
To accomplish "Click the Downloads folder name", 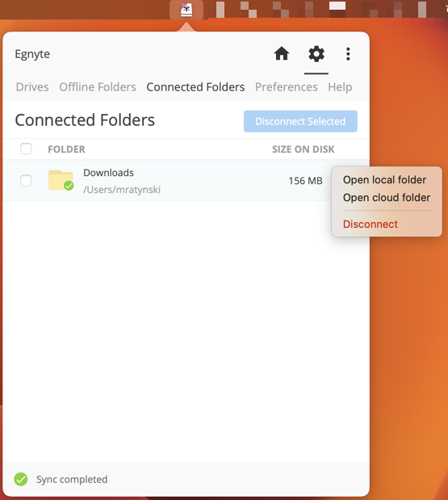I will pos(108,173).
